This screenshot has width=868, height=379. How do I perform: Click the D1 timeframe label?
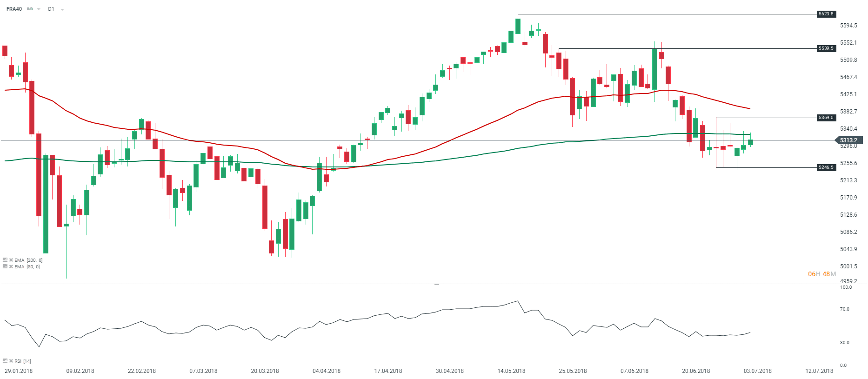(x=51, y=9)
